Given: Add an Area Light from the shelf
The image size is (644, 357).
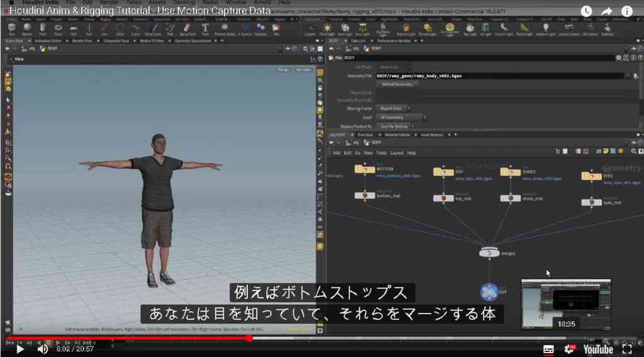Looking at the screenshot, I should pyautogui.click(x=362, y=29).
